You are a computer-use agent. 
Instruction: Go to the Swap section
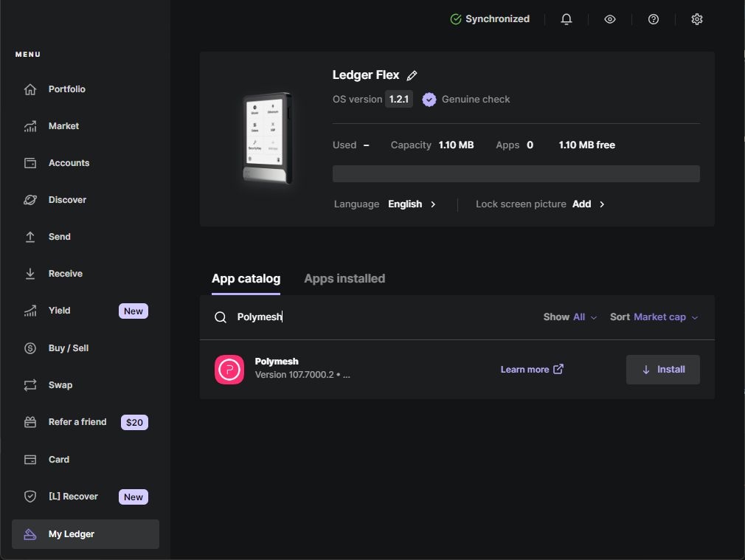60,385
